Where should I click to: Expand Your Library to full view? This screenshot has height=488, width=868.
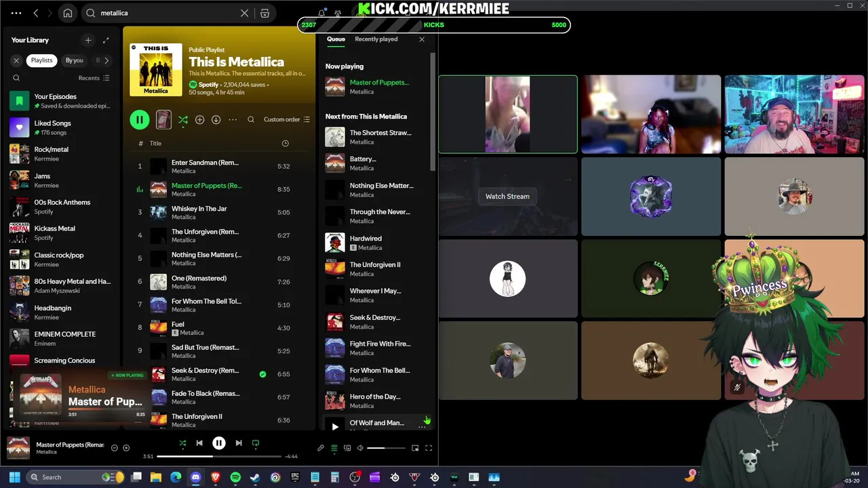click(x=106, y=40)
